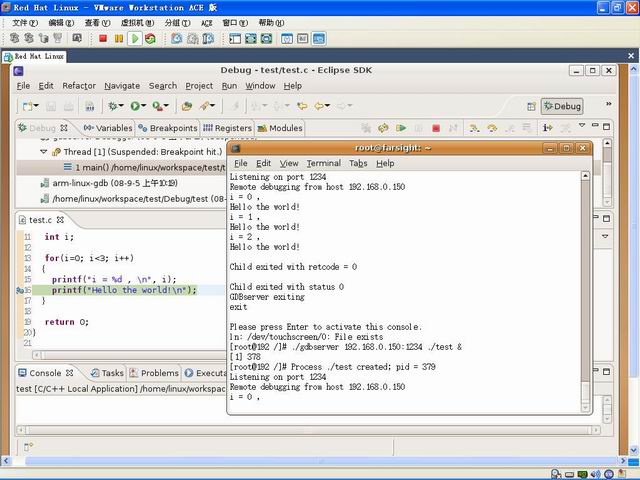
Task: Open the Refactor menu in Eclipse
Action: (79, 86)
